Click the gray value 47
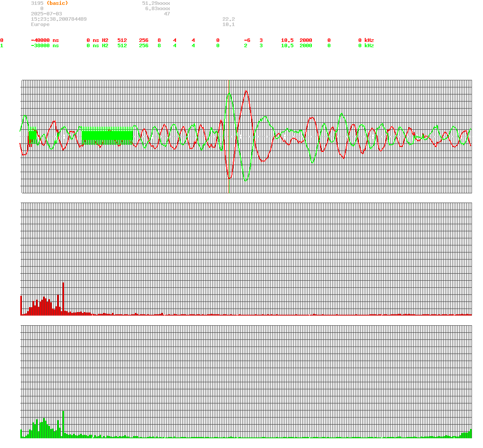 [x=167, y=14]
